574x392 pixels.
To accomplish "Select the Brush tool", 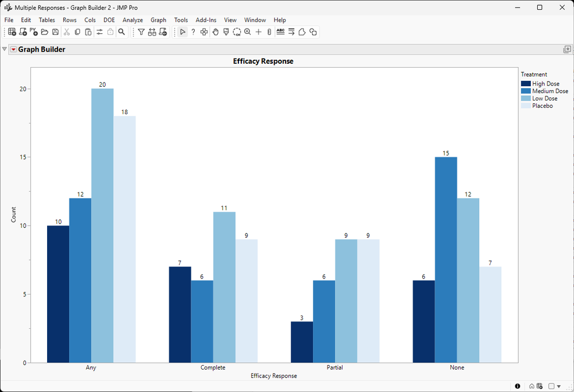I will pos(226,32).
